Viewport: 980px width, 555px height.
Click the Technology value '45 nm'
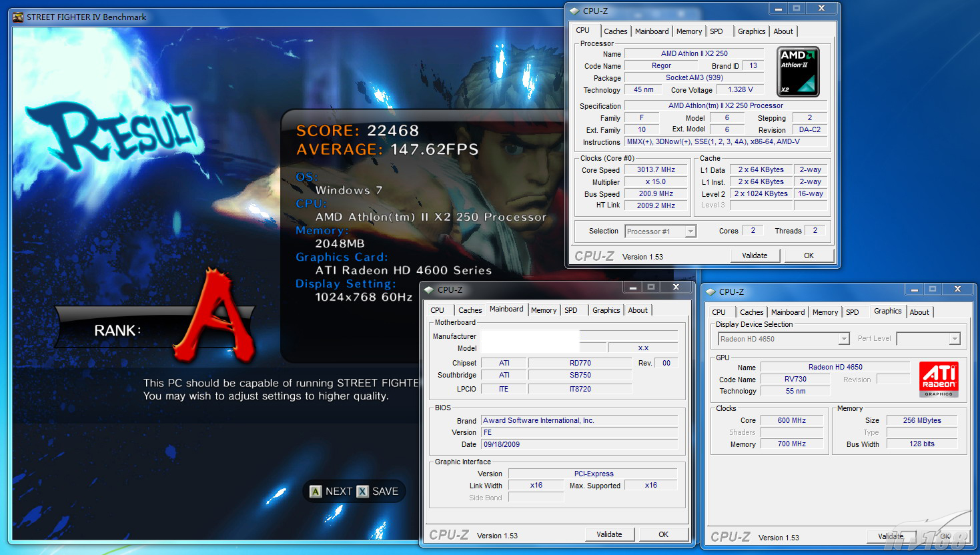[x=644, y=89]
